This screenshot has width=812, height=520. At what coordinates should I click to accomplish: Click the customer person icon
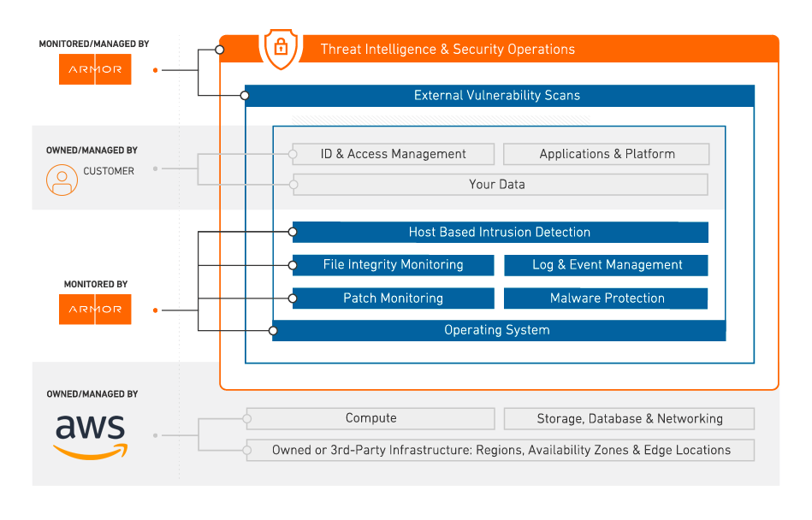(62, 180)
